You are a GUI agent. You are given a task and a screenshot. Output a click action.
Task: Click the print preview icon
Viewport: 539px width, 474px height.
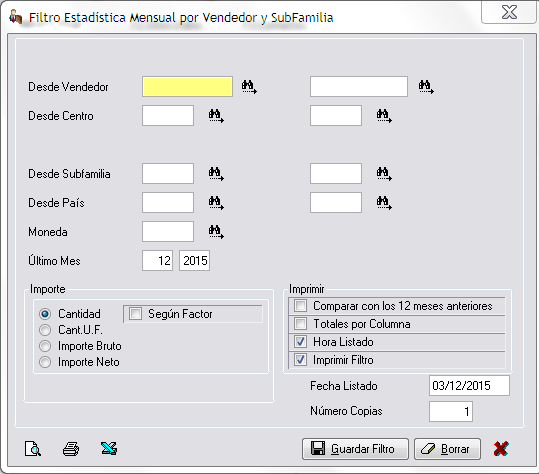click(x=33, y=449)
